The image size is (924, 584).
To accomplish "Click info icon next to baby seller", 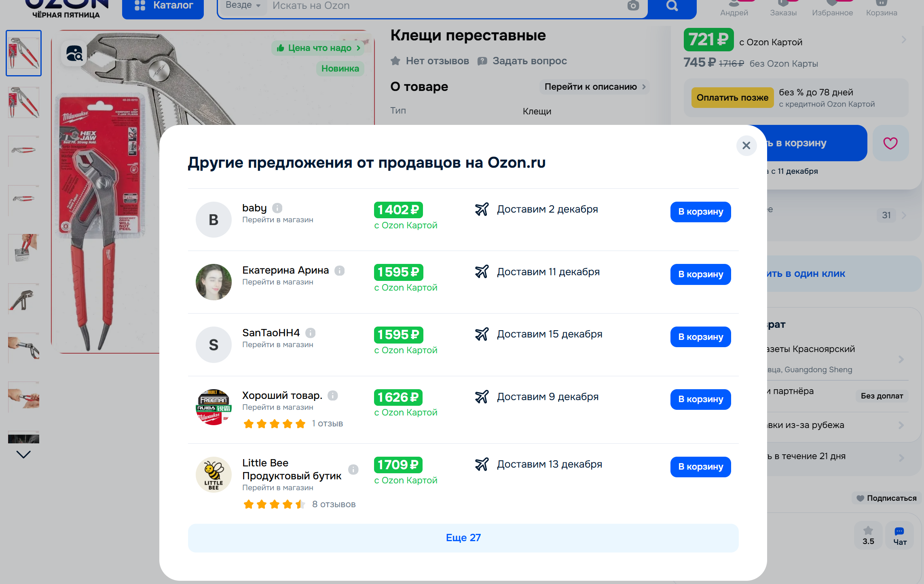I will (x=277, y=208).
